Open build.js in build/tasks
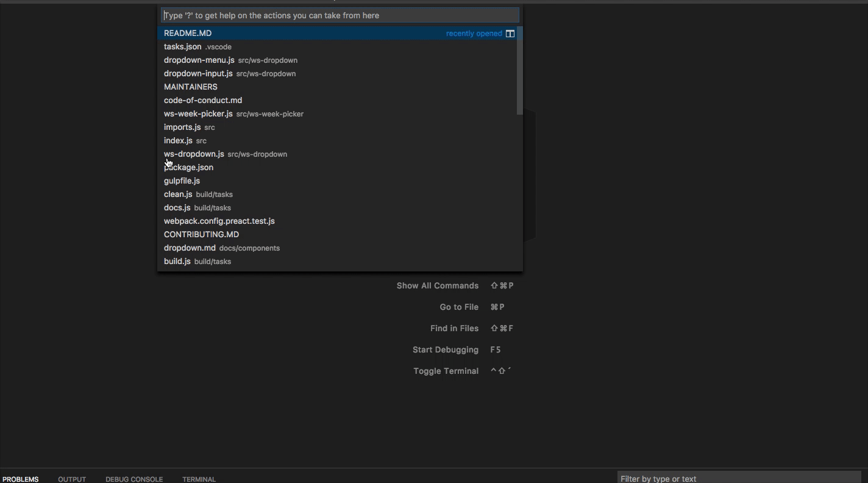 [337, 262]
